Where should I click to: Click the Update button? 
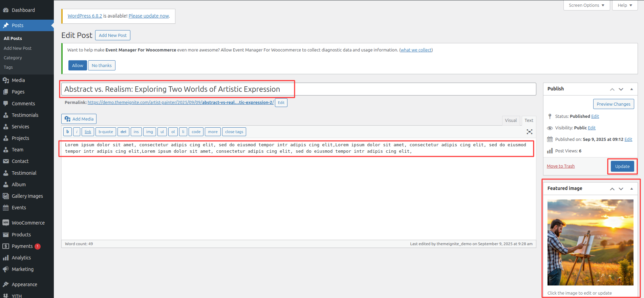point(622,166)
